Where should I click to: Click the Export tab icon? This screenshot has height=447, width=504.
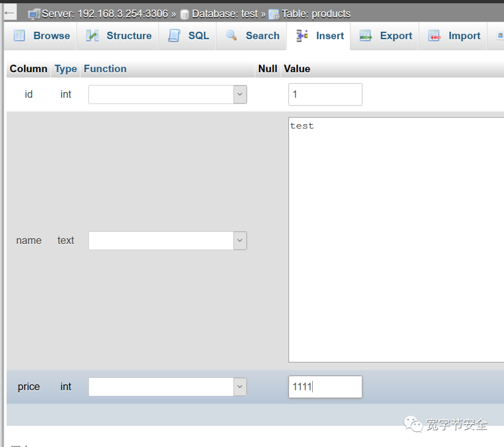pyautogui.click(x=365, y=35)
